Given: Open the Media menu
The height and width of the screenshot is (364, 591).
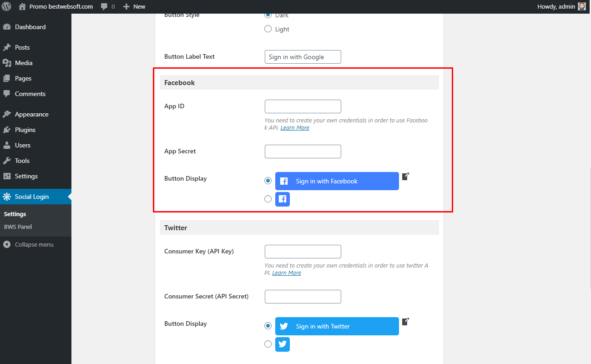Looking at the screenshot, I should 35,63.
